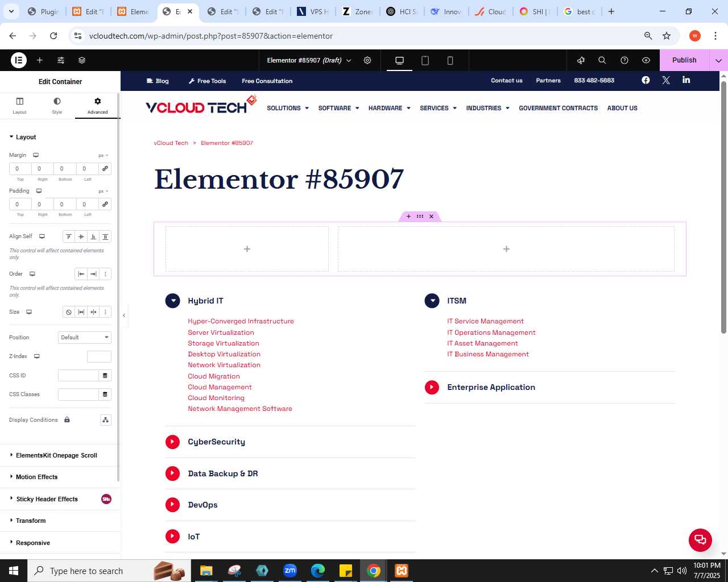
Task: Switch to Style tab
Action: pos(57,105)
